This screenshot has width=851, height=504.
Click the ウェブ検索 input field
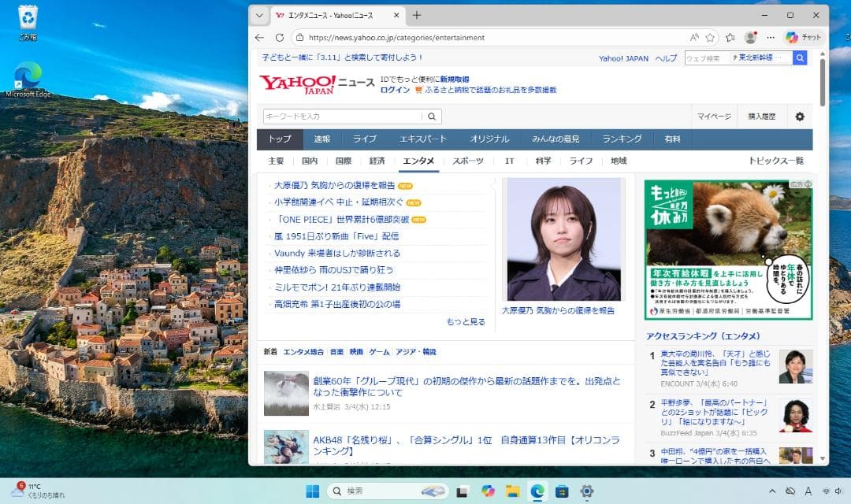tap(707, 57)
